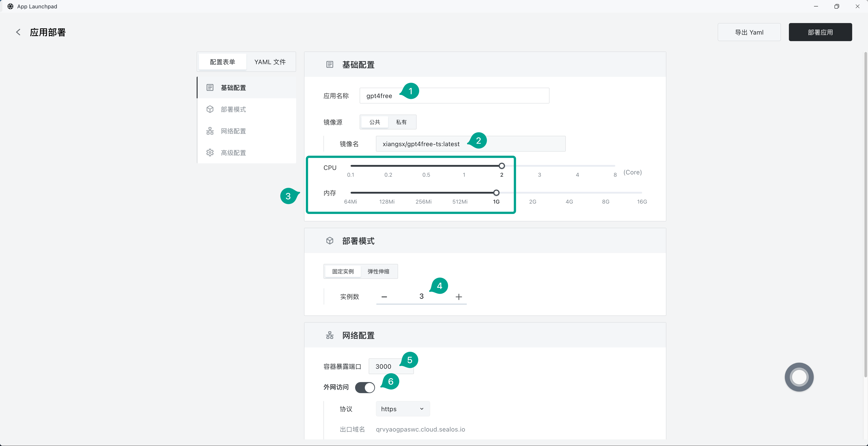
Task: Toggle off the 外网访问 switch
Action: point(365,387)
